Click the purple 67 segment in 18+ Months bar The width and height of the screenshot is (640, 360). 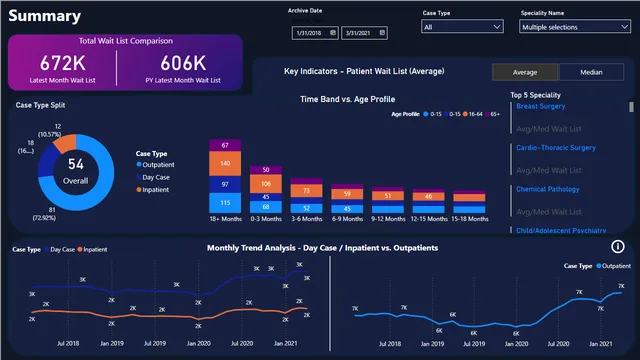click(225, 145)
